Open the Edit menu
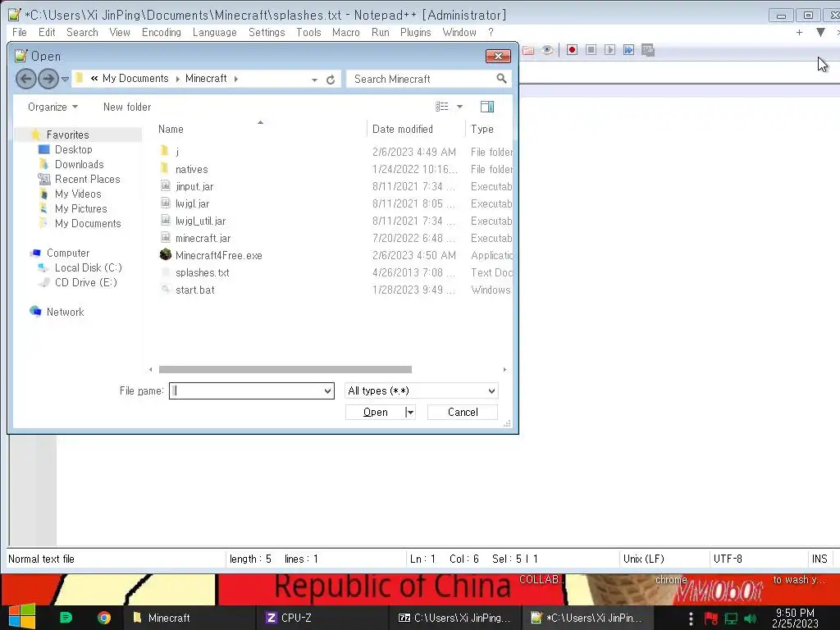The image size is (840, 630). 47,32
